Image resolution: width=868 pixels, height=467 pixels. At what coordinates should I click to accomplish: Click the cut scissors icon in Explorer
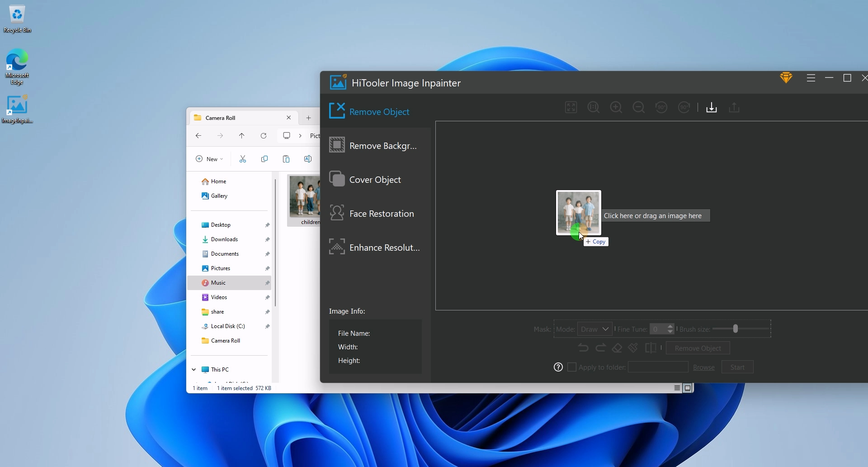(x=243, y=159)
